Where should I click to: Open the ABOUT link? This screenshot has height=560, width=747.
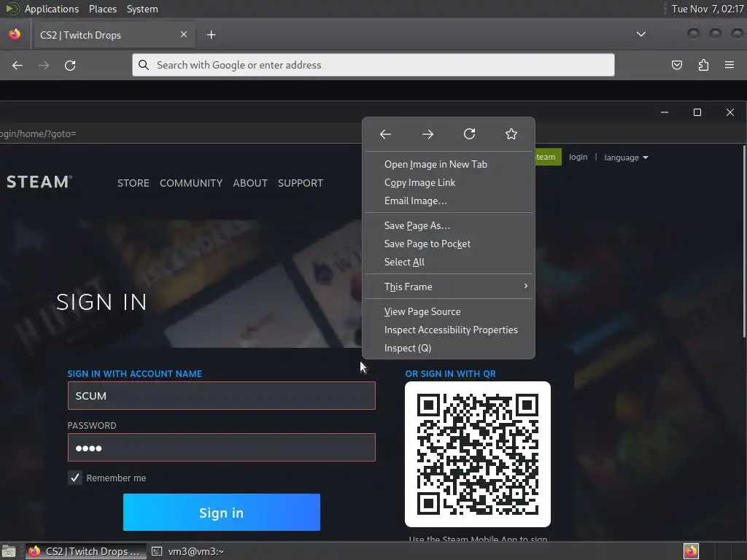coord(250,183)
